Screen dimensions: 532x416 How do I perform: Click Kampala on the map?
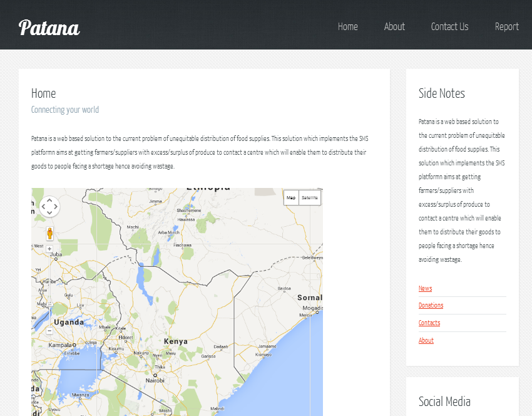coord(60,345)
